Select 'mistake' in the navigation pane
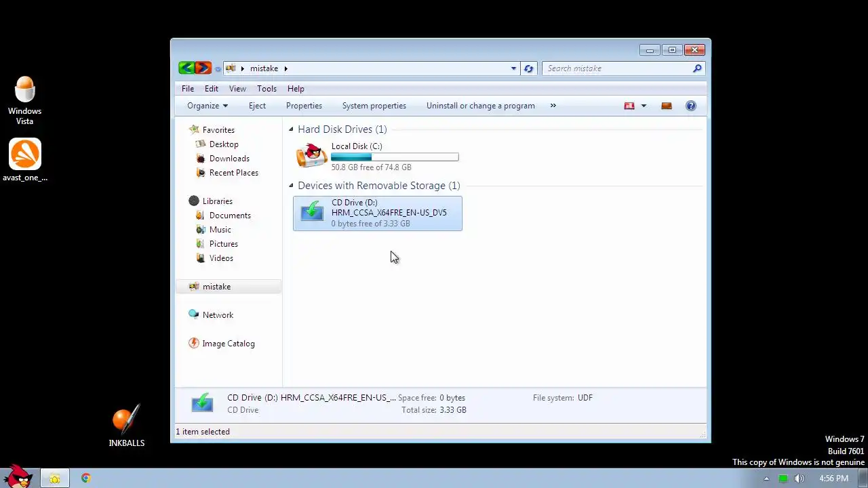This screenshot has width=868, height=488. 229,287
